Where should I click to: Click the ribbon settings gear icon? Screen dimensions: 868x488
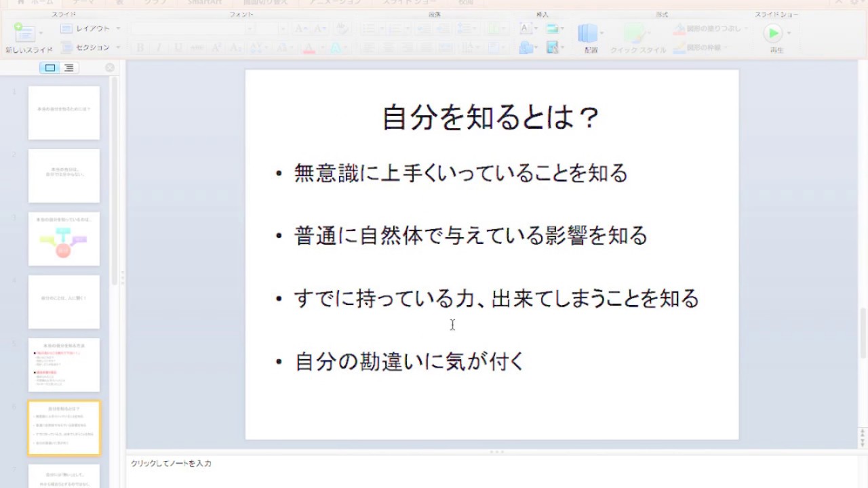click(854, 3)
